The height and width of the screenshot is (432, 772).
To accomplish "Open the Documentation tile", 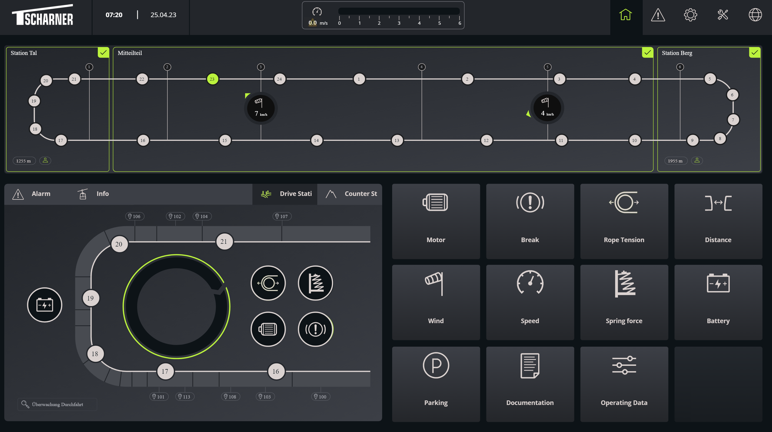I will coord(529,383).
